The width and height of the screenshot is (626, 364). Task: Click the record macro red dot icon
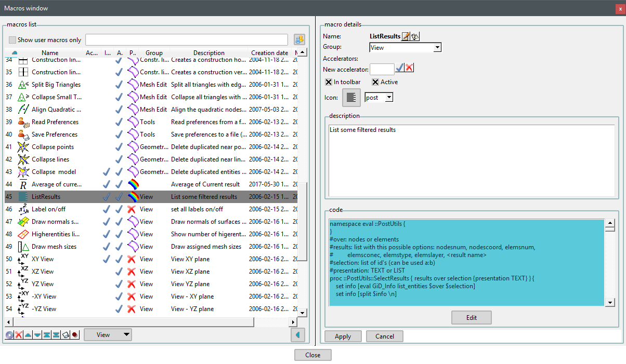tap(75, 335)
